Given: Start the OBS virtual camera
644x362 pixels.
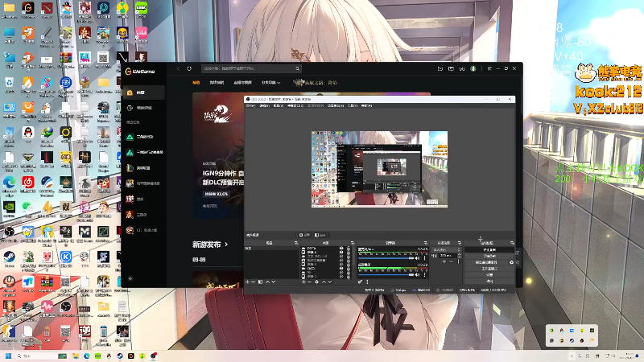Looking at the screenshot, I should coord(486,262).
